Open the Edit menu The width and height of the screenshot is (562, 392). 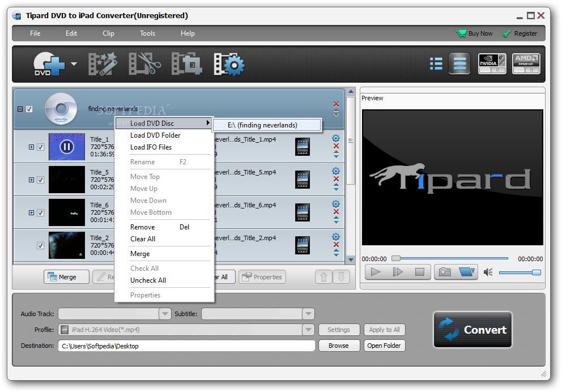tap(71, 33)
